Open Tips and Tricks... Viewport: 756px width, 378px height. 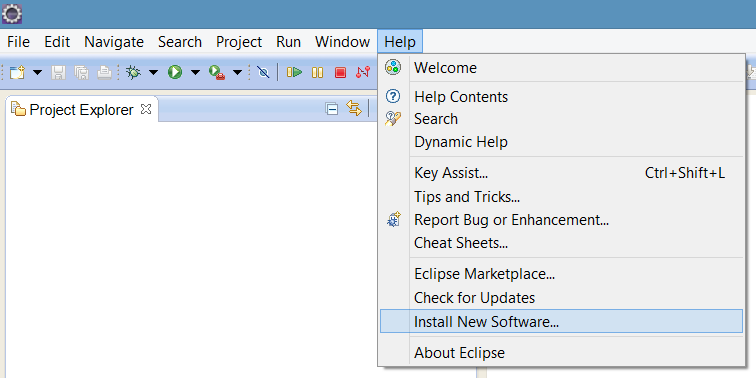[x=562, y=197]
